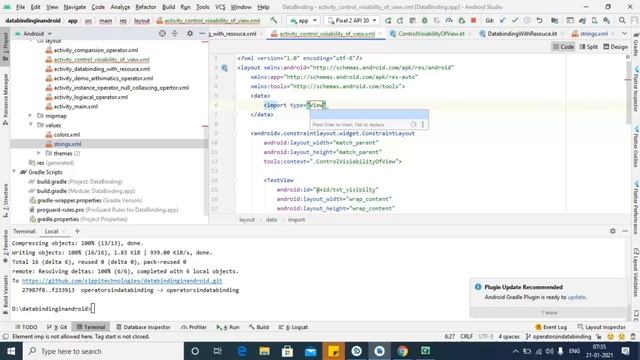Click the update link in plugin notification

(576, 297)
